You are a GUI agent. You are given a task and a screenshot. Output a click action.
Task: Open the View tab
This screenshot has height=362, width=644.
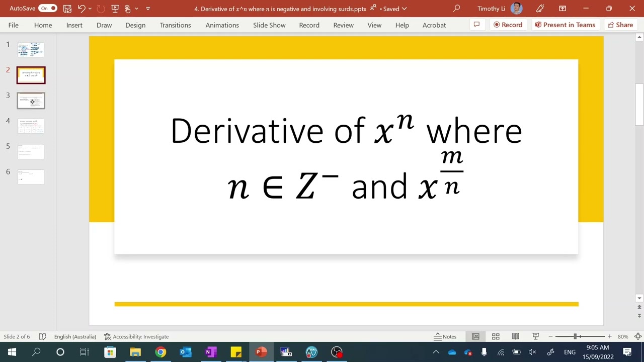pyautogui.click(x=374, y=25)
